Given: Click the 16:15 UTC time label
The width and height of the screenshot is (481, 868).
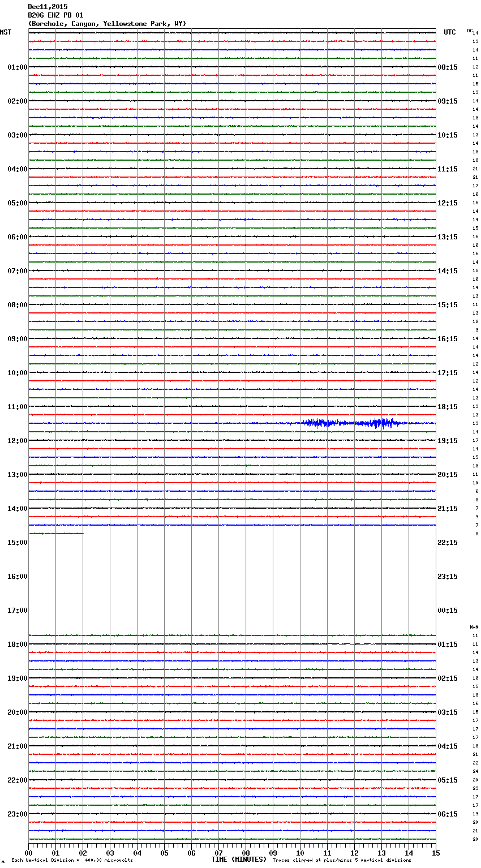Looking at the screenshot, I should pyautogui.click(x=448, y=339).
